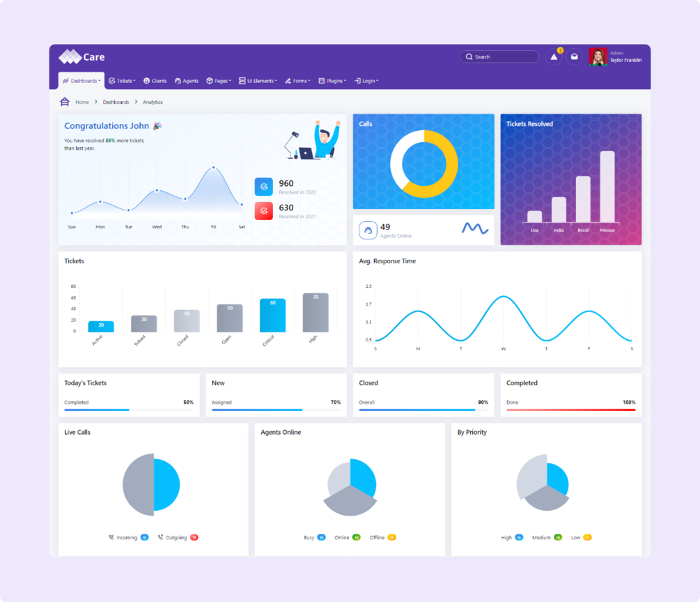
Task: Open the alert notifications bell icon
Action: tap(554, 56)
